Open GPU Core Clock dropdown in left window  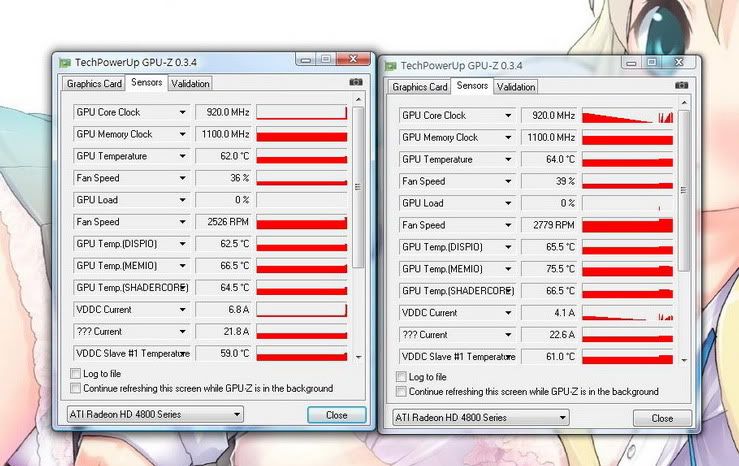click(x=182, y=112)
